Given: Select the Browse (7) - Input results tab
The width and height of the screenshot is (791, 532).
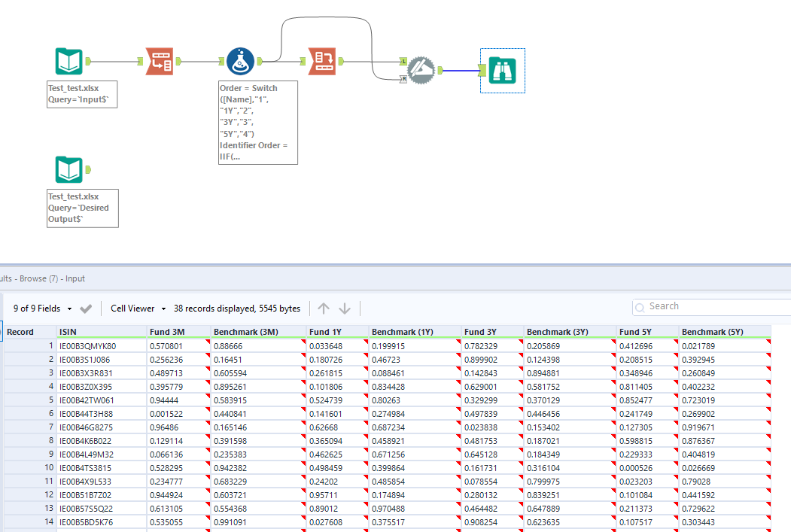Looking at the screenshot, I should pyautogui.click(x=45, y=278).
